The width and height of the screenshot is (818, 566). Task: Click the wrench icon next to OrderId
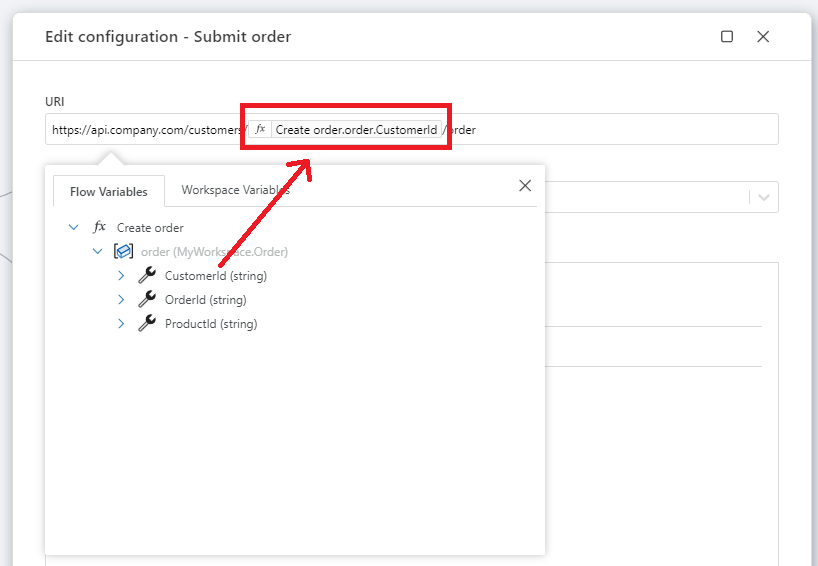click(147, 300)
